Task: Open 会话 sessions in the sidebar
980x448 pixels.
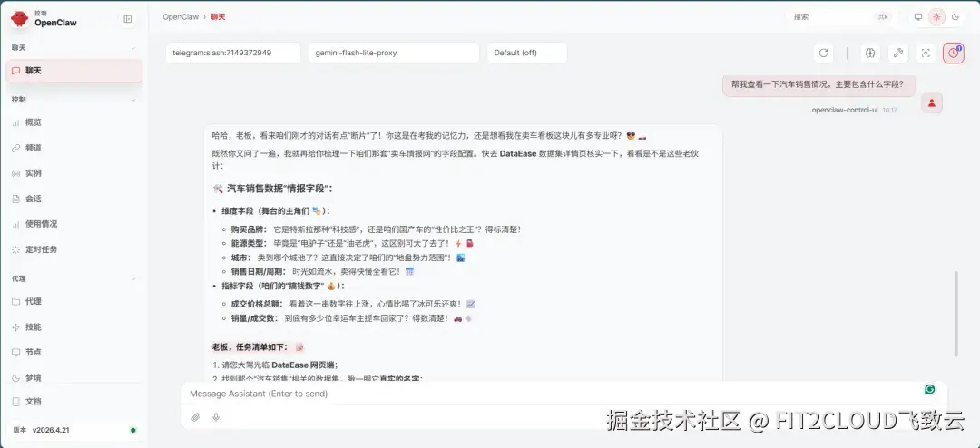Action: [x=73, y=199]
